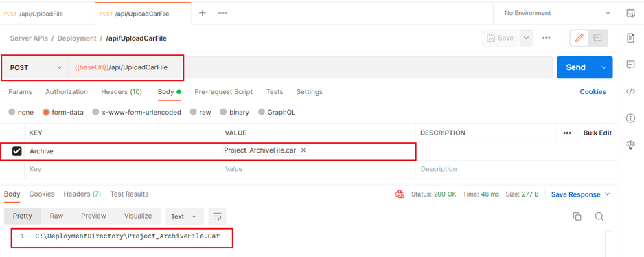Image resolution: width=644 pixels, height=257 pixels.
Task: Search the response with the magnifier icon
Action: [599, 216]
